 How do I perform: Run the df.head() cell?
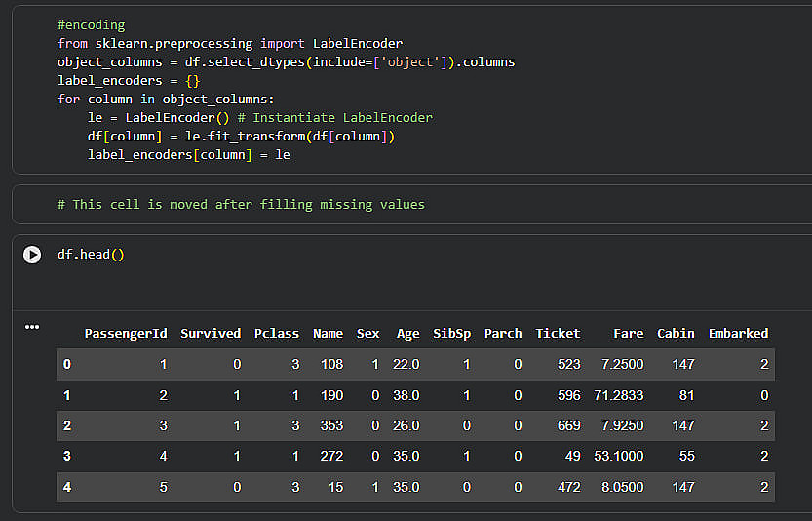click(32, 255)
